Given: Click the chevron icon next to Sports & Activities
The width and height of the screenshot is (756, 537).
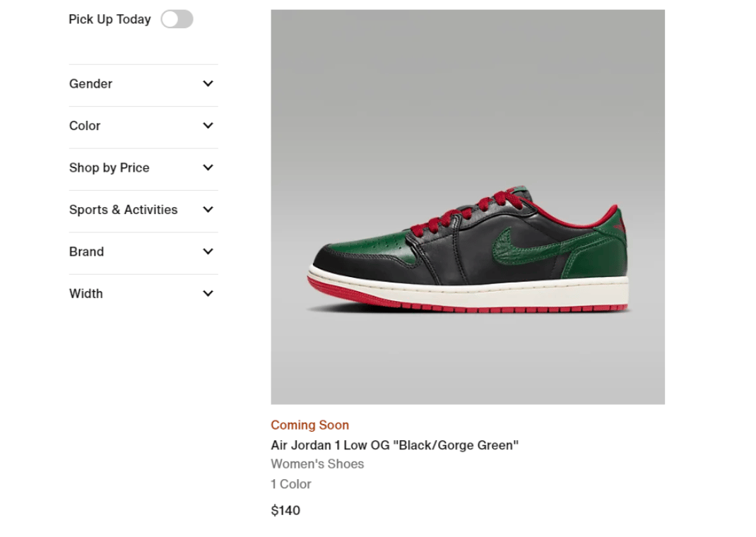Looking at the screenshot, I should pos(208,210).
